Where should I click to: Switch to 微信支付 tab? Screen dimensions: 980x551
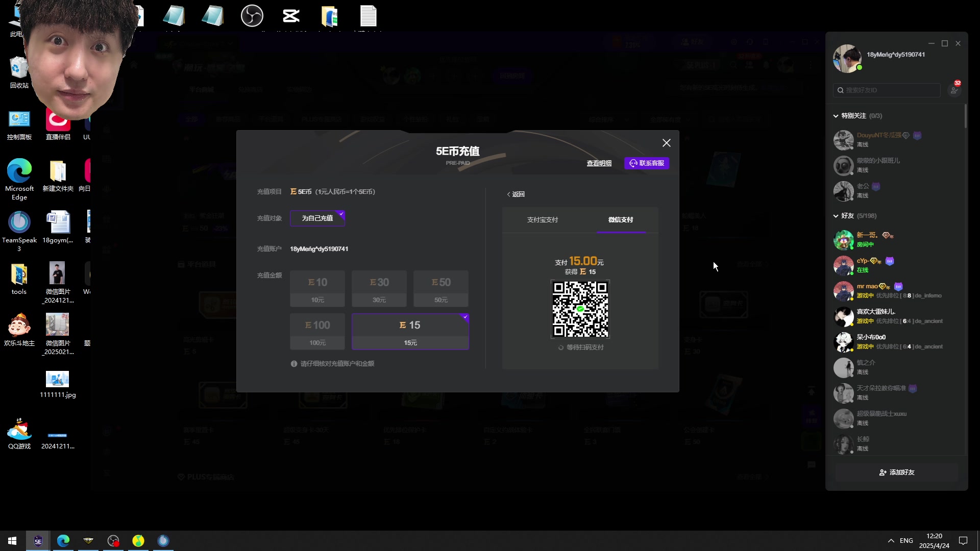[x=621, y=220]
